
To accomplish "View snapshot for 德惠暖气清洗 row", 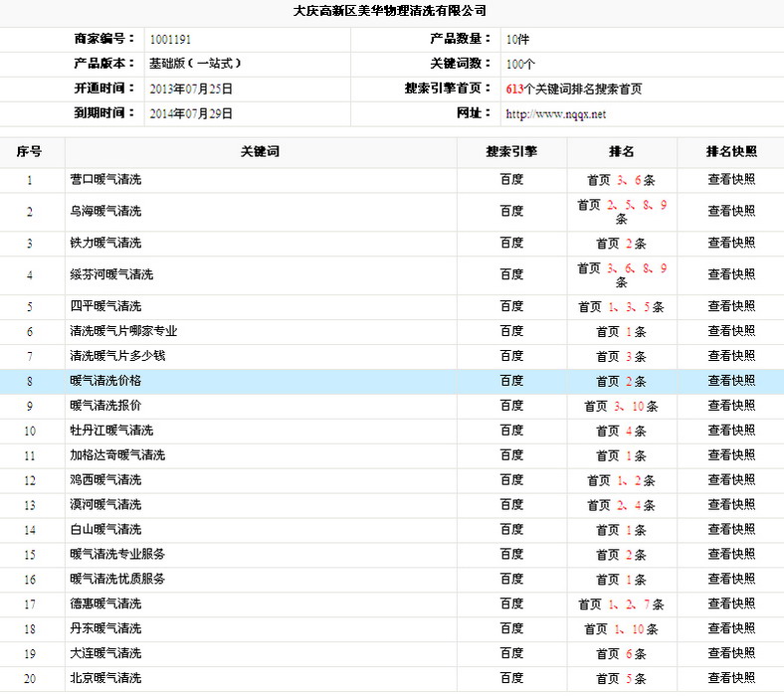I will [x=731, y=604].
